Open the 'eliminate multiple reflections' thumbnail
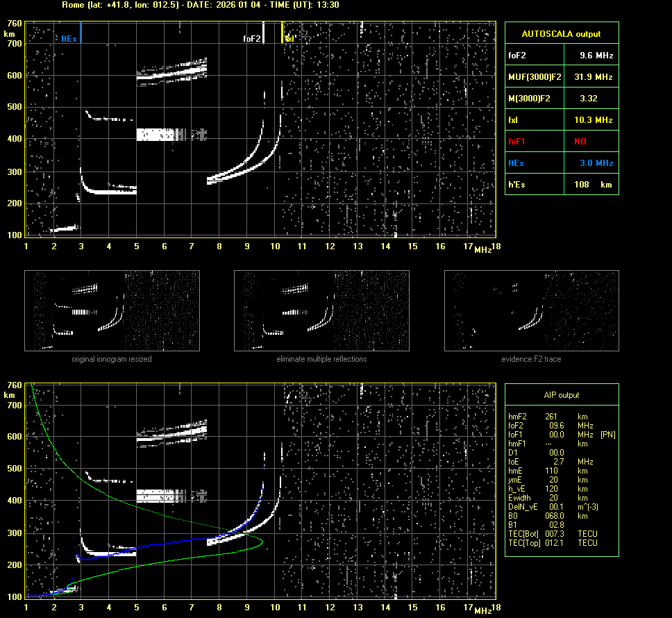Viewport: 672px width, 618px height. [x=321, y=310]
